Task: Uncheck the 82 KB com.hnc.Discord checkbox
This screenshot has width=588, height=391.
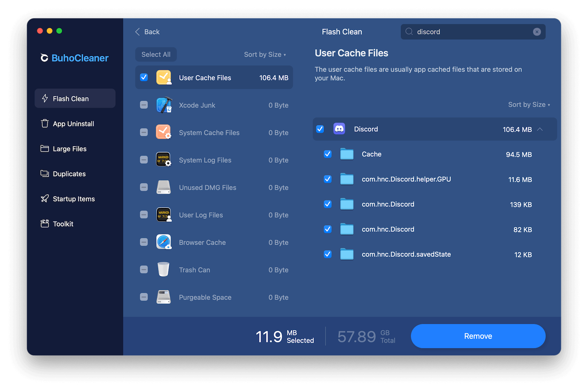Action: (328, 229)
